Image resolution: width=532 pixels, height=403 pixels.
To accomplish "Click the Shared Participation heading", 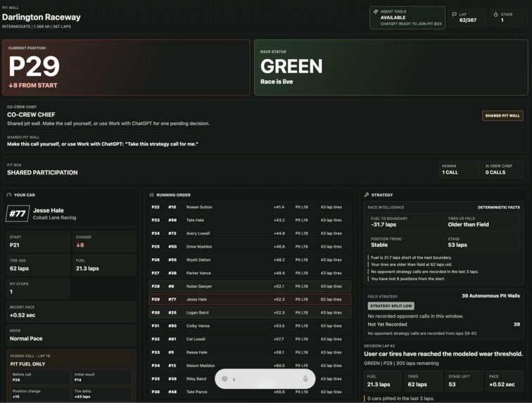I will 42,172.
